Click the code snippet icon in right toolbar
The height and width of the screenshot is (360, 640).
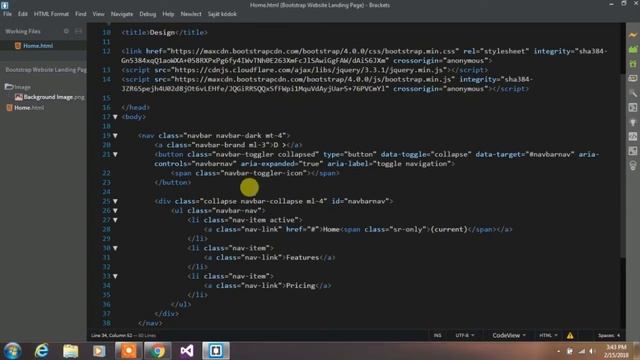[x=633, y=136]
